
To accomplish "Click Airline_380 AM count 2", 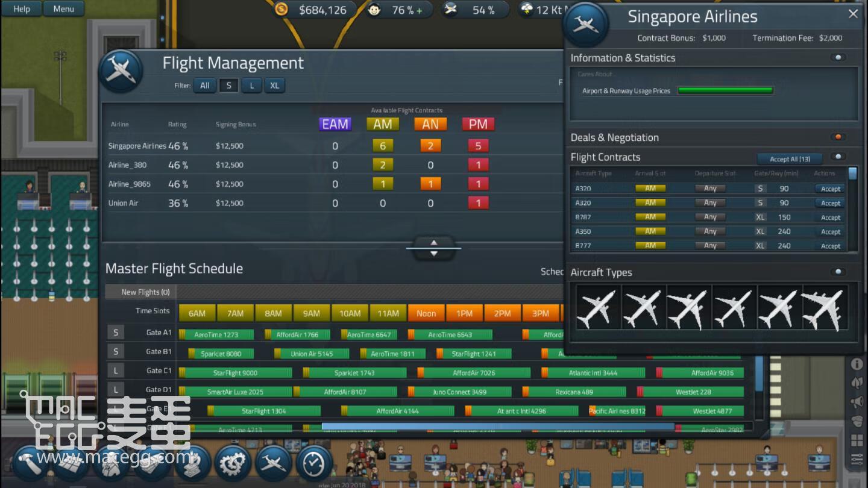I will click(383, 165).
